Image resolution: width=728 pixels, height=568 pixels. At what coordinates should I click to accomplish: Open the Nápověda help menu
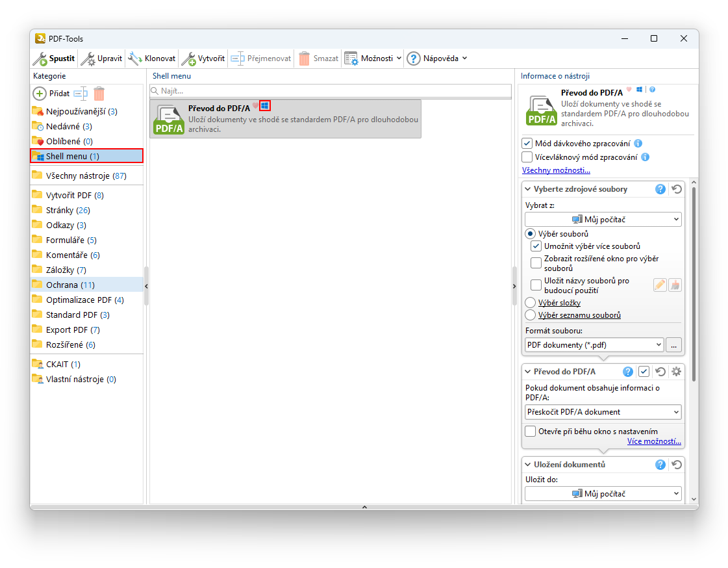pos(437,58)
